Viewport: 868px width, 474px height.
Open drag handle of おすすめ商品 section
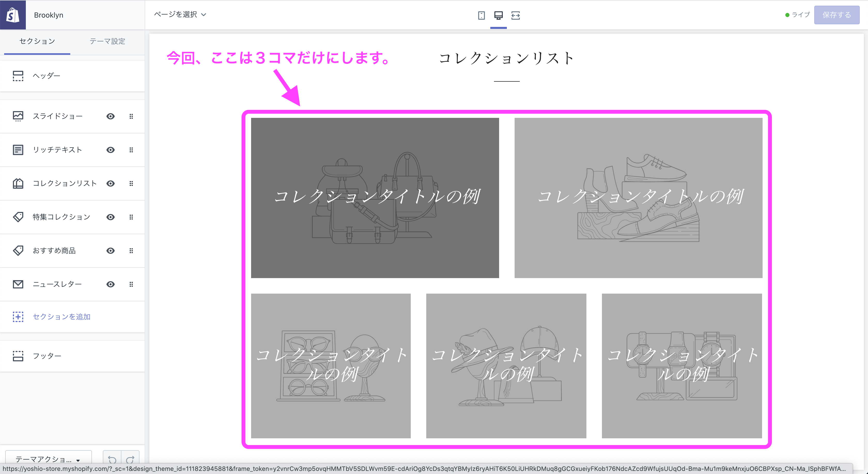[131, 250]
